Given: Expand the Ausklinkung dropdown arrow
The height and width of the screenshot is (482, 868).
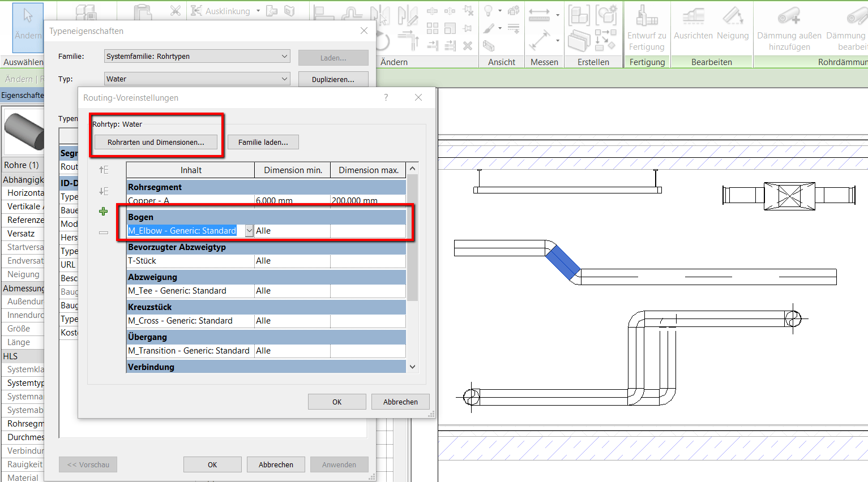Looking at the screenshot, I should (258, 11).
